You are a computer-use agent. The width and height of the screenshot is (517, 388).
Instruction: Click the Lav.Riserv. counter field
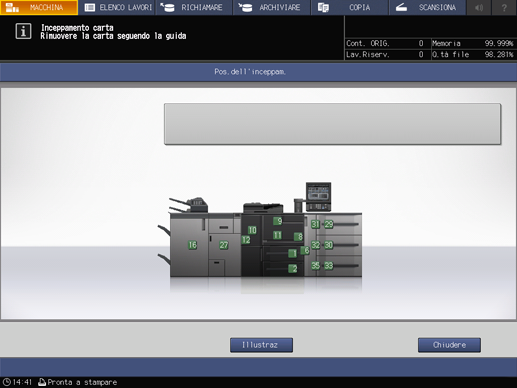385,55
